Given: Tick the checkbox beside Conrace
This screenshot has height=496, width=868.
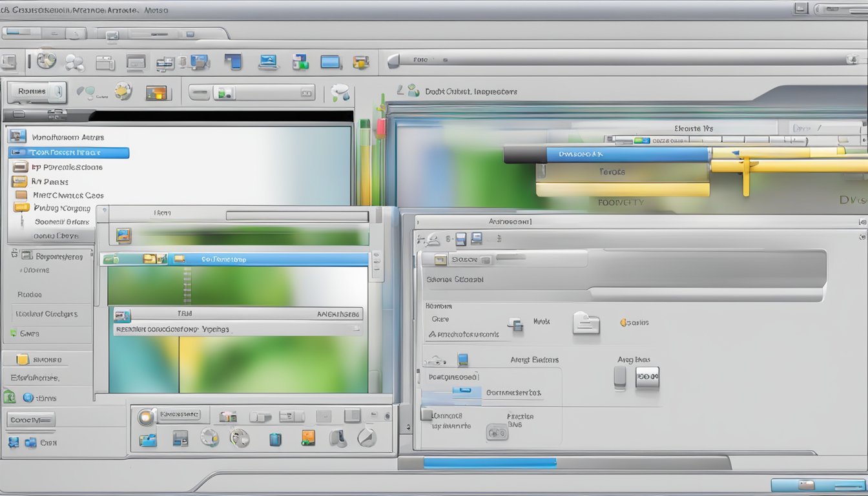Looking at the screenshot, I should pyautogui.click(x=426, y=415).
